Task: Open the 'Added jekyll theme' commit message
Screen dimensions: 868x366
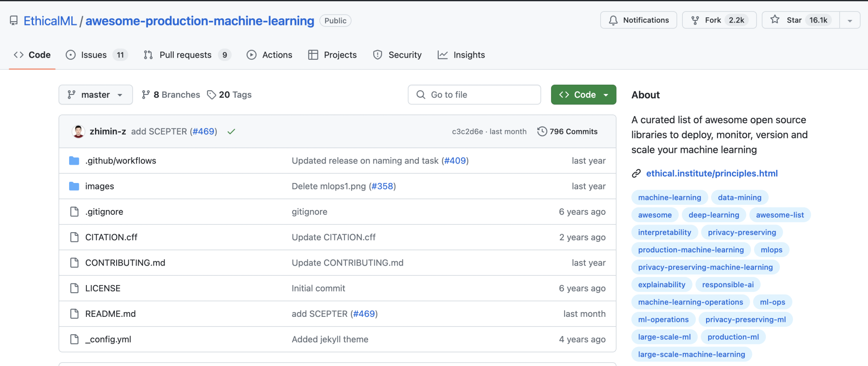Action: [330, 339]
